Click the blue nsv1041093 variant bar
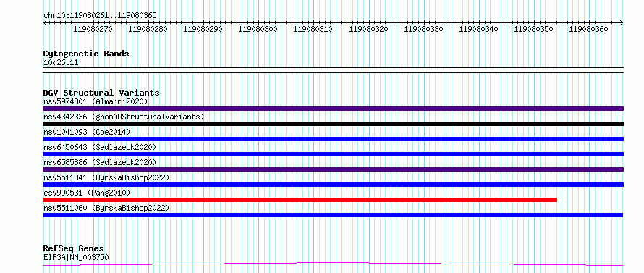 [x=333, y=139]
